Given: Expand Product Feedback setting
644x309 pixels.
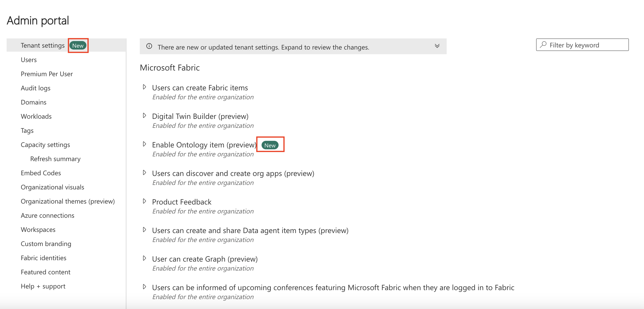Looking at the screenshot, I should (144, 201).
